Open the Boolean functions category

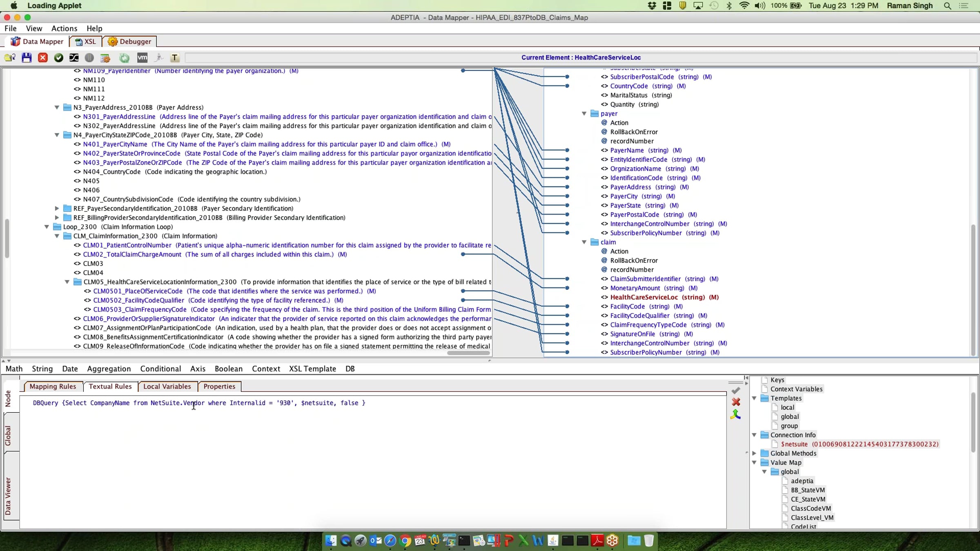coord(229,369)
